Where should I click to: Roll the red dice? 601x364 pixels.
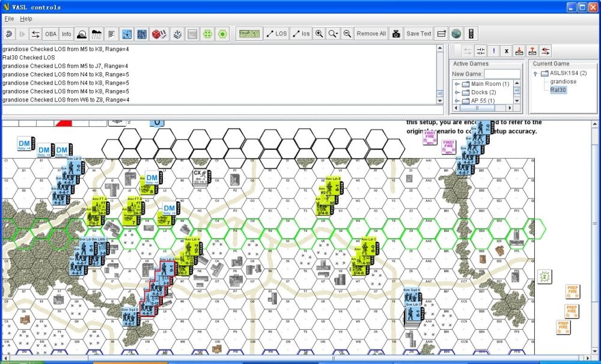tap(159, 34)
